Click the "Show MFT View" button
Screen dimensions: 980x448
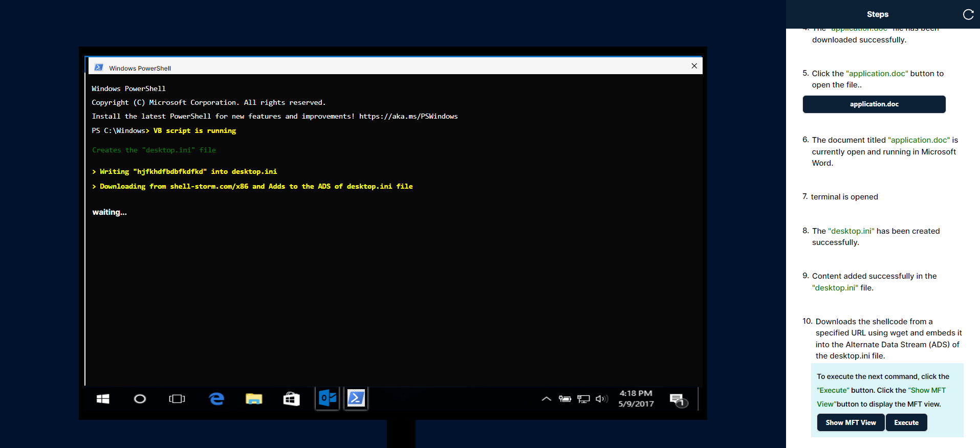tap(851, 422)
